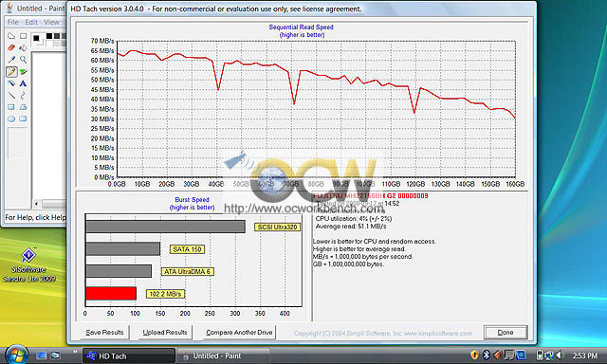Select the Rounded Rectangle tool in Paint

coord(23,119)
